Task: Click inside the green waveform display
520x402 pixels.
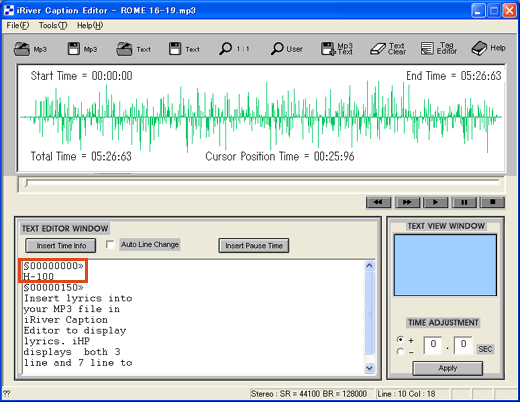Action: pos(261,117)
